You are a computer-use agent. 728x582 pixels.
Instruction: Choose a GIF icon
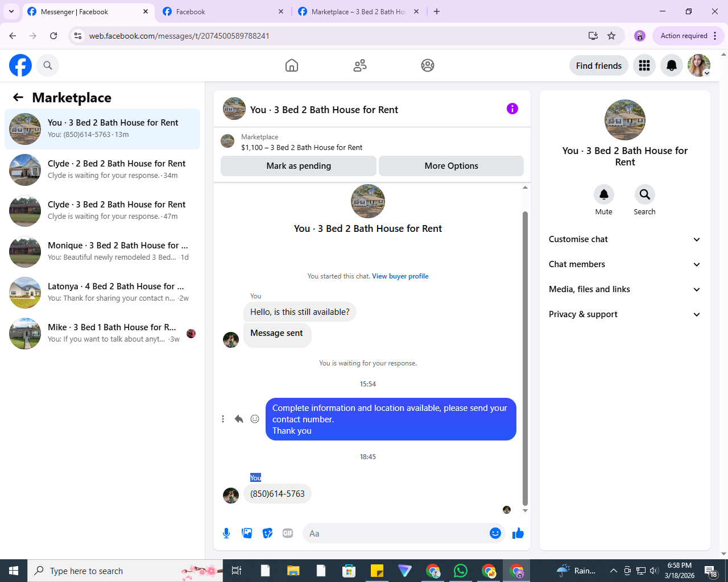click(288, 533)
